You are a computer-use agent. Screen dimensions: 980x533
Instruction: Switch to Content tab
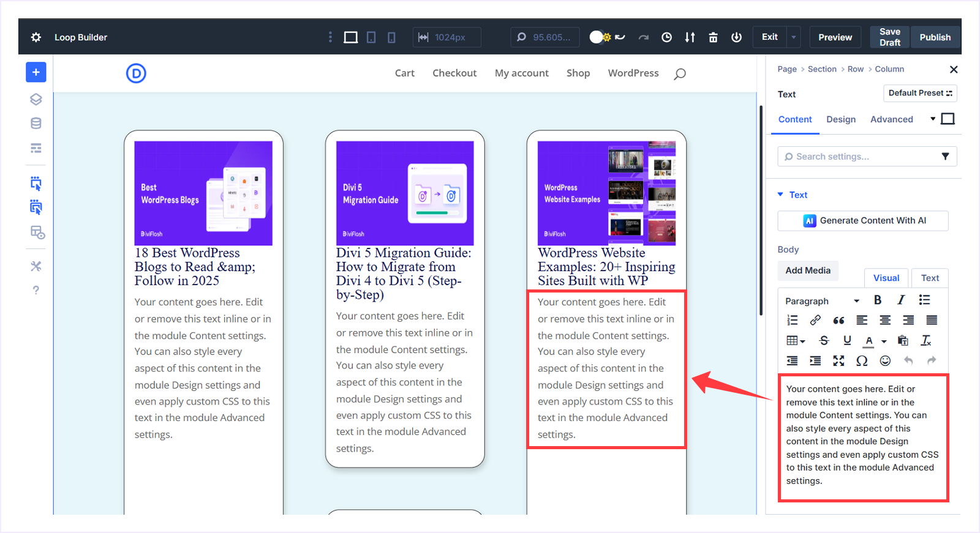795,119
